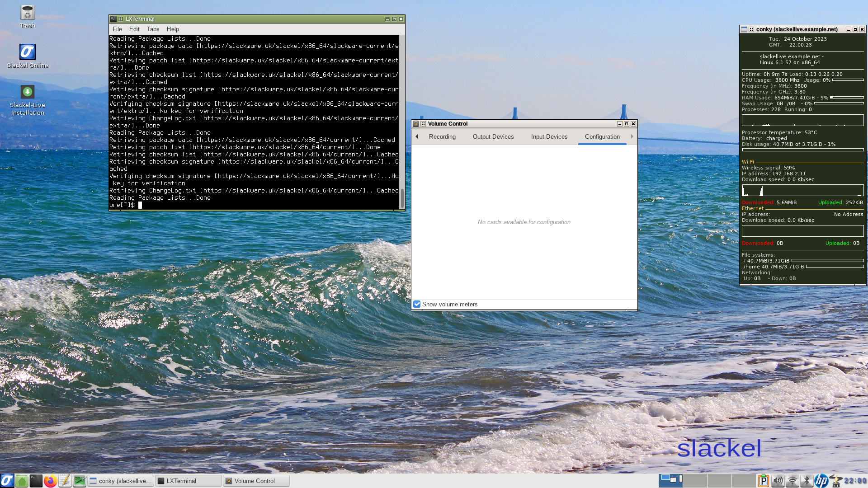Open Slackel Online desktop icon
Screen dimensions: 868x488
pyautogui.click(x=28, y=56)
